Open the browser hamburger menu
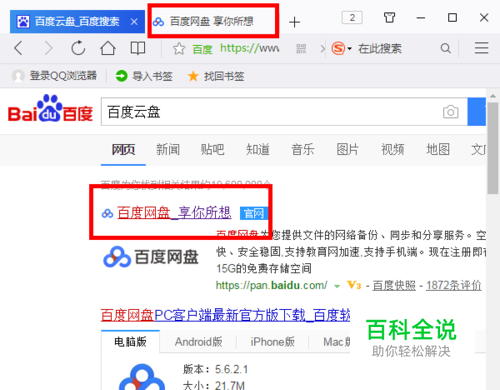This screenshot has width=500, height=390. (x=481, y=48)
